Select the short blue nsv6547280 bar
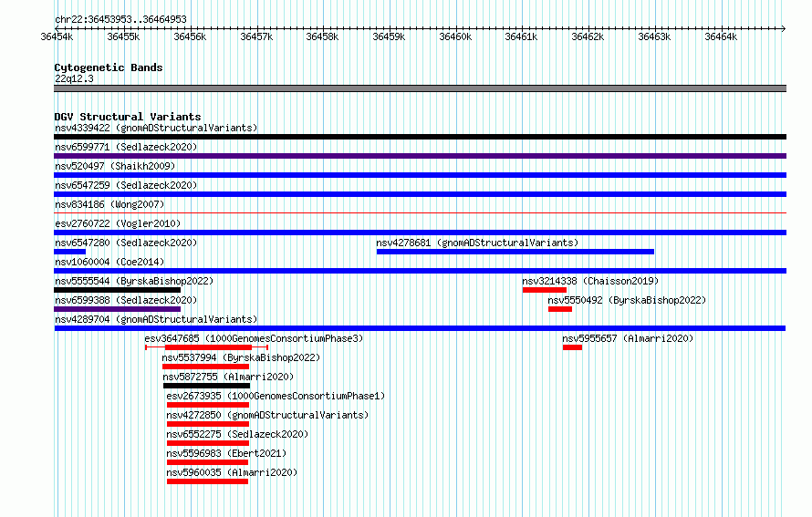Screen dimensions: 812x517 [70, 252]
